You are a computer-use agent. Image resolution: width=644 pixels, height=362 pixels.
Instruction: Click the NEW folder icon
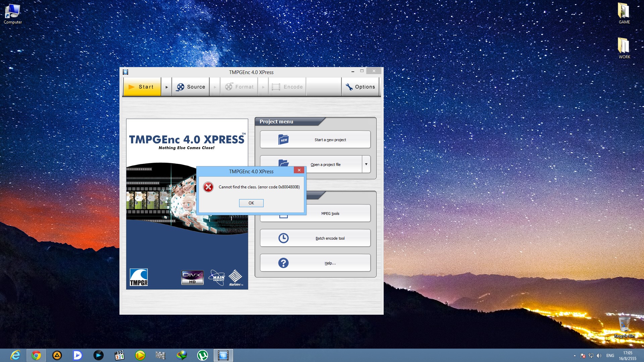point(283,139)
